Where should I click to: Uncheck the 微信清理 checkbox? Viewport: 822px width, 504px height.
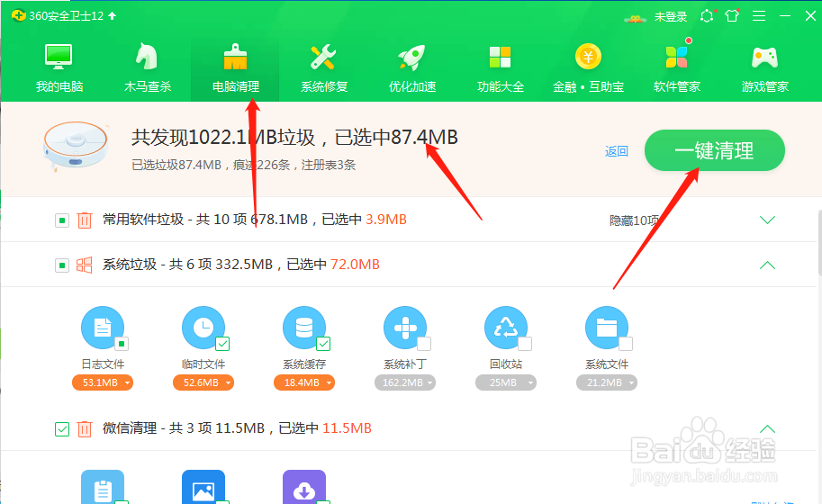62,429
